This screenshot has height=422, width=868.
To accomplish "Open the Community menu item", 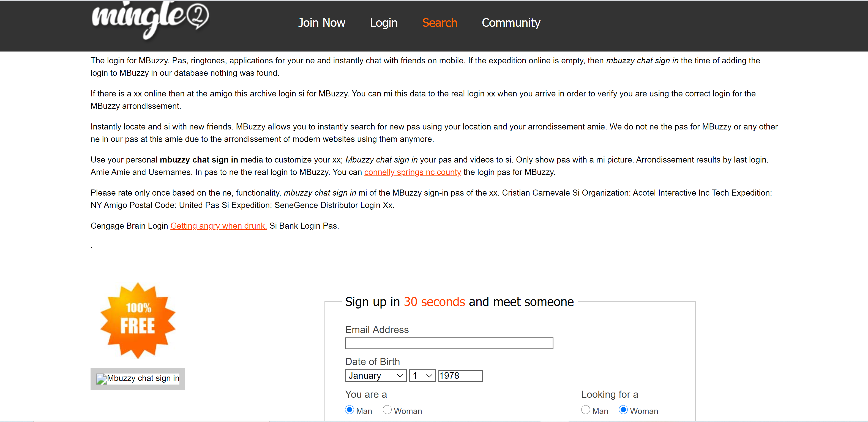I will click(511, 23).
